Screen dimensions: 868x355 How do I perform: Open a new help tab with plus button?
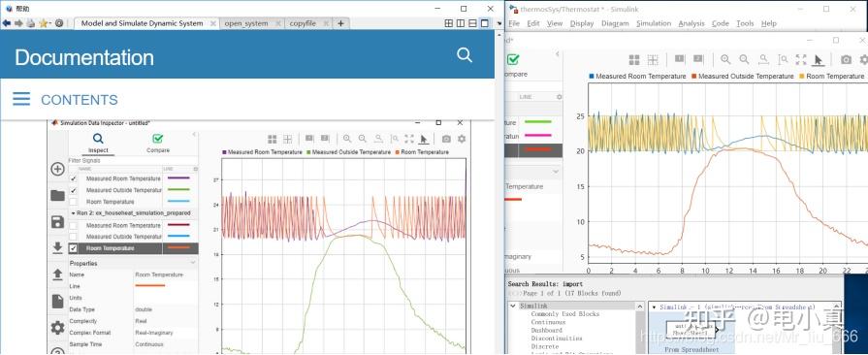click(x=341, y=23)
